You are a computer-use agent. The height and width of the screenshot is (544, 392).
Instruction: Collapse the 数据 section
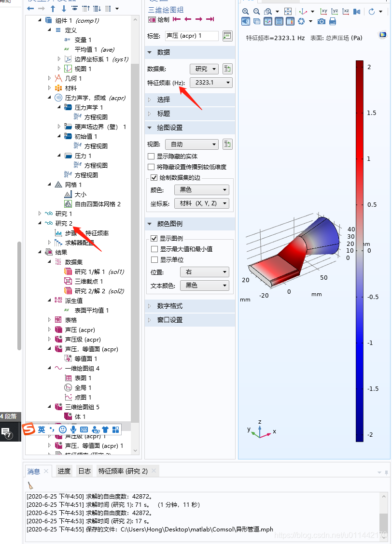click(x=190, y=52)
